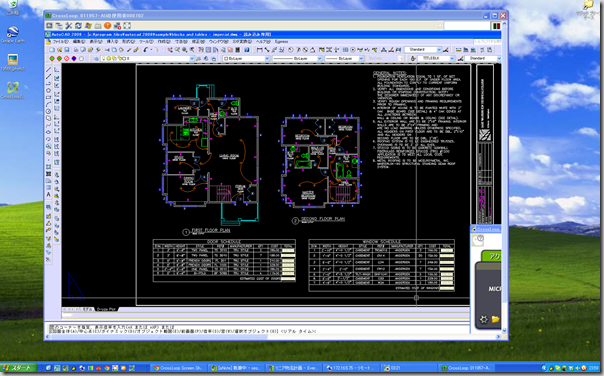Click the CrossLoop refresh arrows icon
The height and width of the screenshot is (376, 604).
point(78,26)
